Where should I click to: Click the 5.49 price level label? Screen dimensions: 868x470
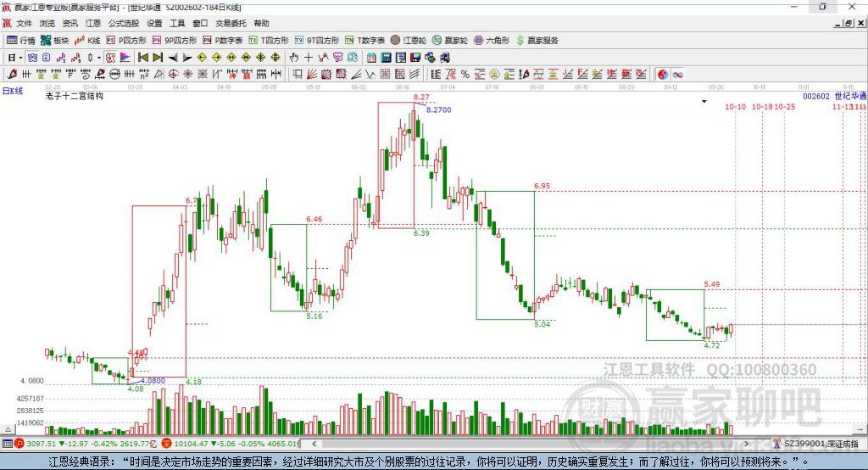click(712, 284)
